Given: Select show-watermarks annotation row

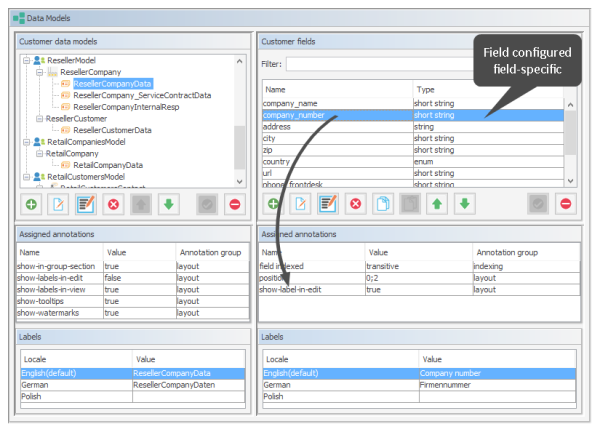Looking at the screenshot, I should [133, 313].
